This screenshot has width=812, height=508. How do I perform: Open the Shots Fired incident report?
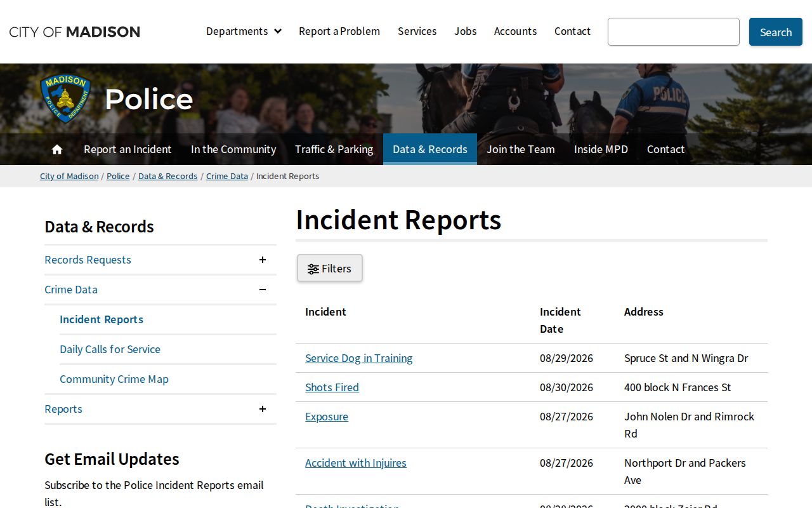pyautogui.click(x=332, y=387)
